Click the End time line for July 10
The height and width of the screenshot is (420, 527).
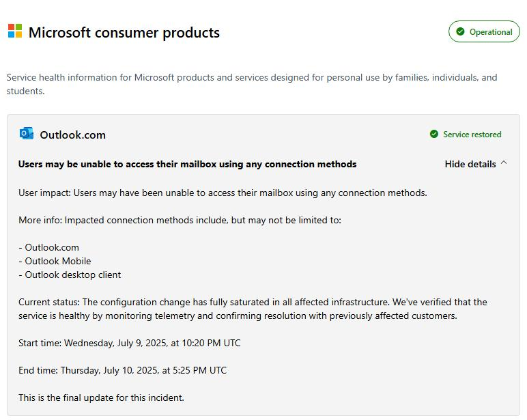point(122,370)
